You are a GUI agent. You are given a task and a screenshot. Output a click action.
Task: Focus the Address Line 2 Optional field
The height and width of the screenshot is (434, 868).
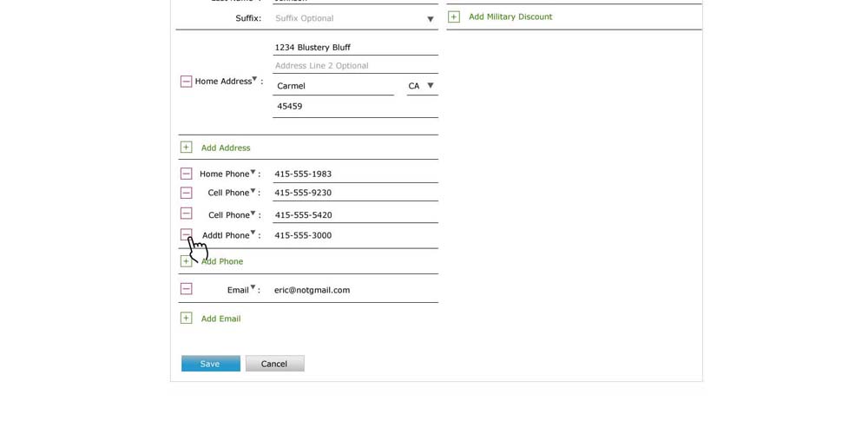click(355, 66)
